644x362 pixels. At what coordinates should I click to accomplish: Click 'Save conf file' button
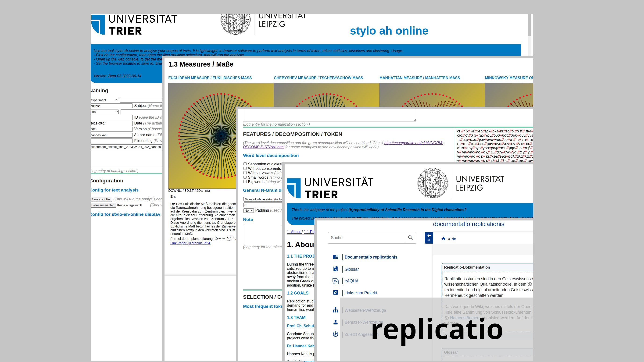tap(101, 199)
